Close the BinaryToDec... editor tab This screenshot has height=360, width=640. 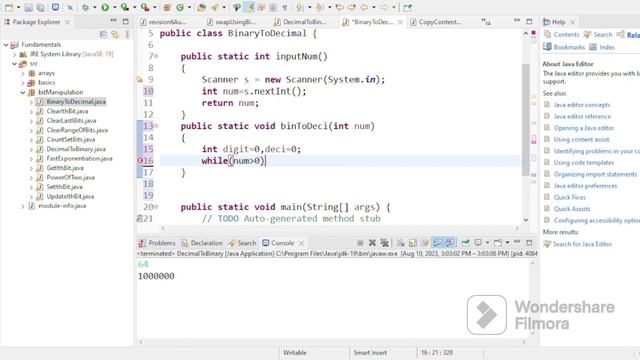pyautogui.click(x=400, y=22)
